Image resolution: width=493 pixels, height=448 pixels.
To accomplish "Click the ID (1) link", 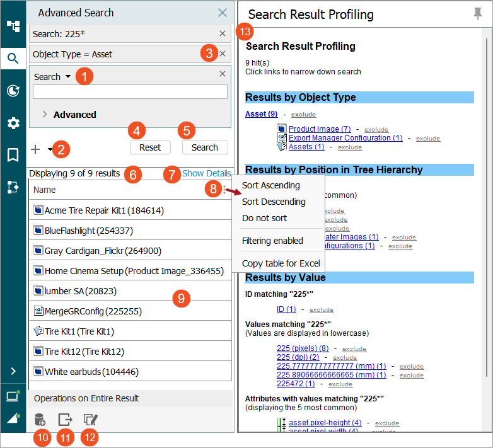I will coord(286,309).
